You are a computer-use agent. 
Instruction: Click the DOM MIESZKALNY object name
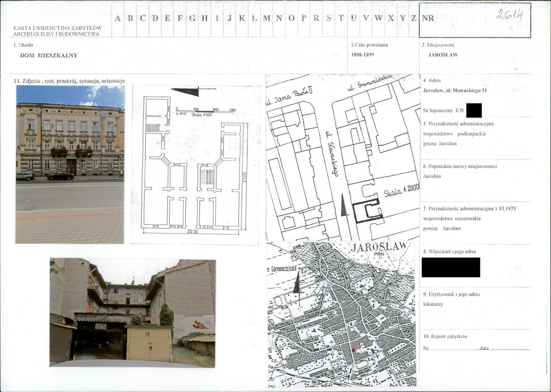(49, 56)
